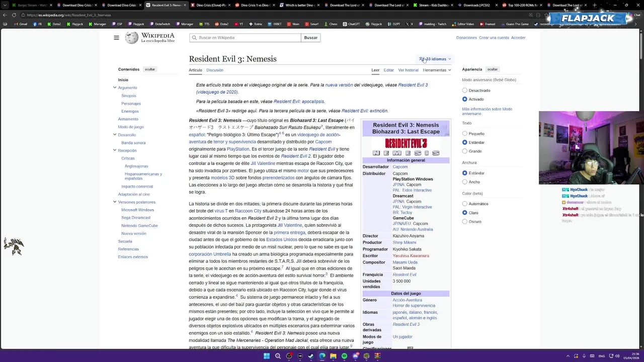Image resolution: width=644 pixels, height=362 pixels.
Task: Open Más información sobre Modo aniversario link
Action: [x=487, y=111]
